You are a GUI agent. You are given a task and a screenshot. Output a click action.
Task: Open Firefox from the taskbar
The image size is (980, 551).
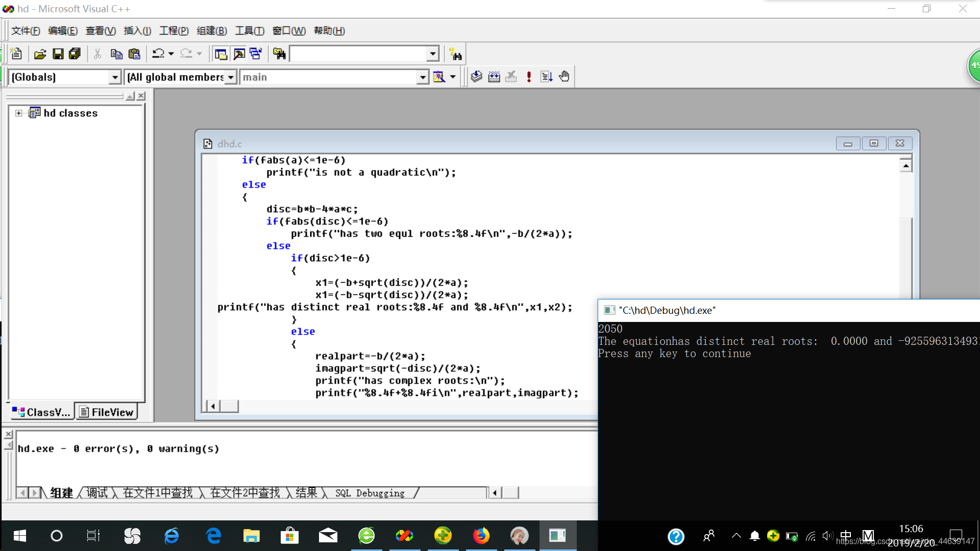pyautogui.click(x=481, y=536)
